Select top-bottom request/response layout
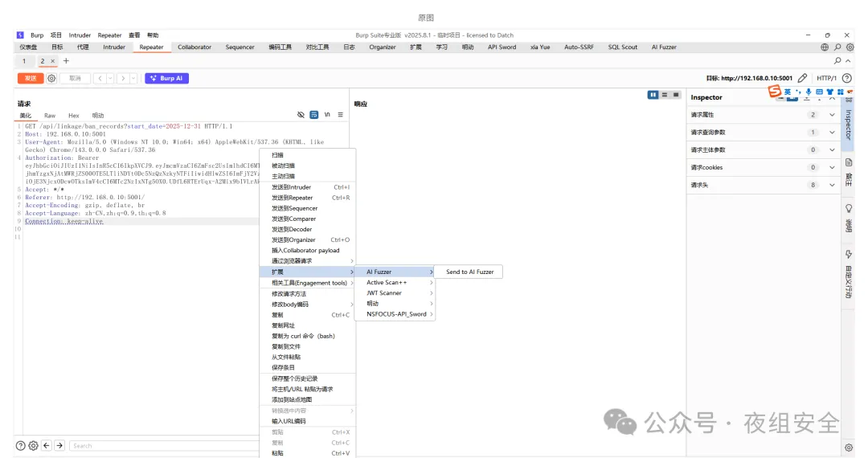This screenshot has height=458, width=868. (665, 95)
